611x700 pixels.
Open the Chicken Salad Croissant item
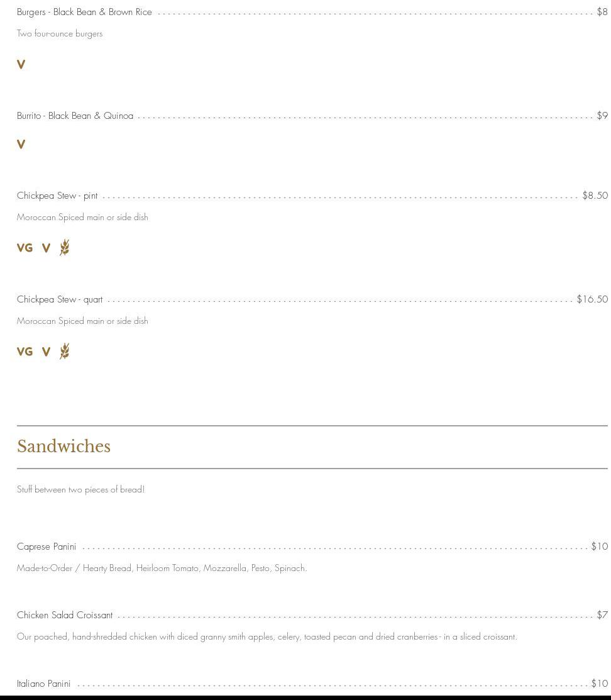coord(65,615)
